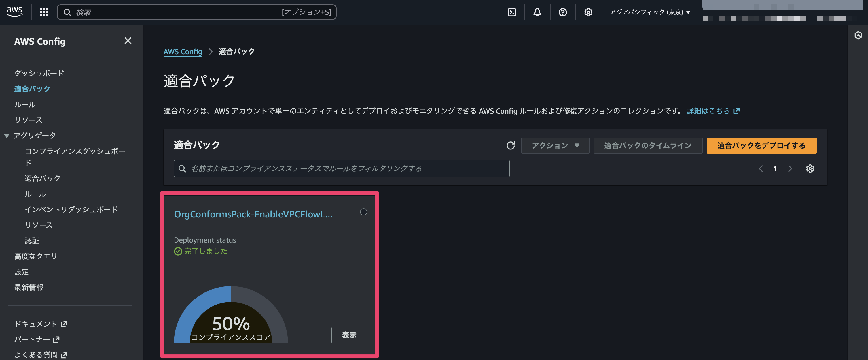This screenshot has width=868, height=360.
Task: Open the アクション dropdown
Action: tap(555, 145)
